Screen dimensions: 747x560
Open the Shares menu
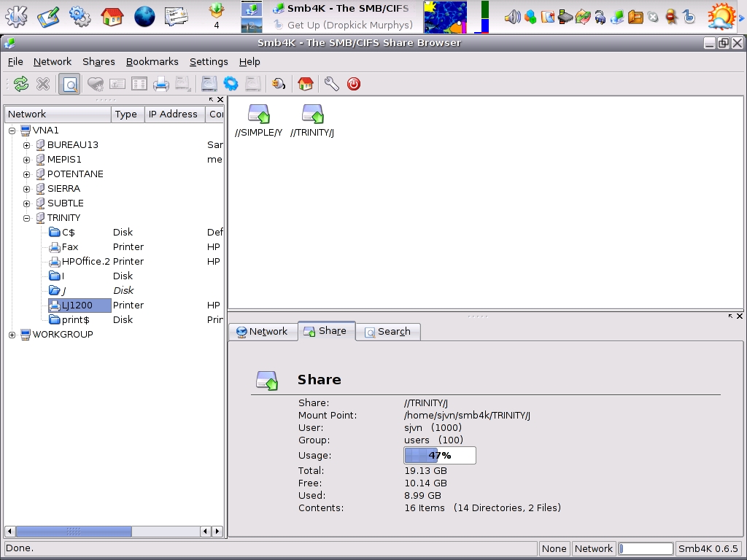click(98, 62)
